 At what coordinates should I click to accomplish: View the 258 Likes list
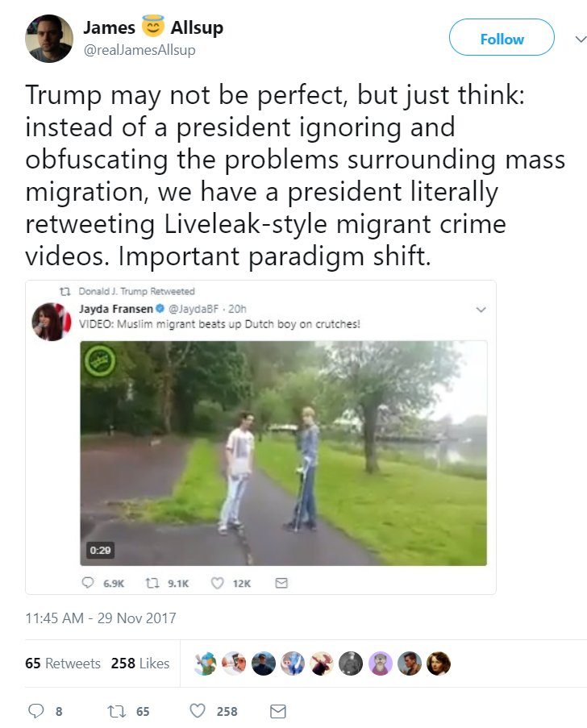(x=140, y=663)
